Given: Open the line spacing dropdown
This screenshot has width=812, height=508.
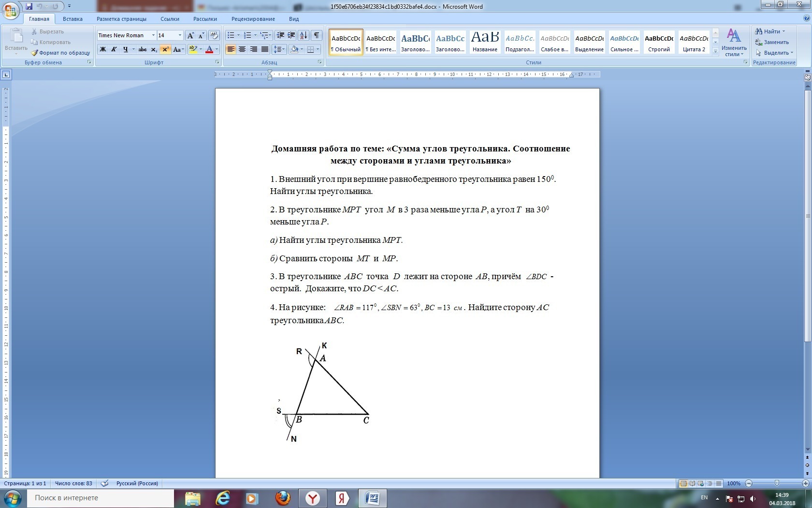Looking at the screenshot, I should (279, 49).
